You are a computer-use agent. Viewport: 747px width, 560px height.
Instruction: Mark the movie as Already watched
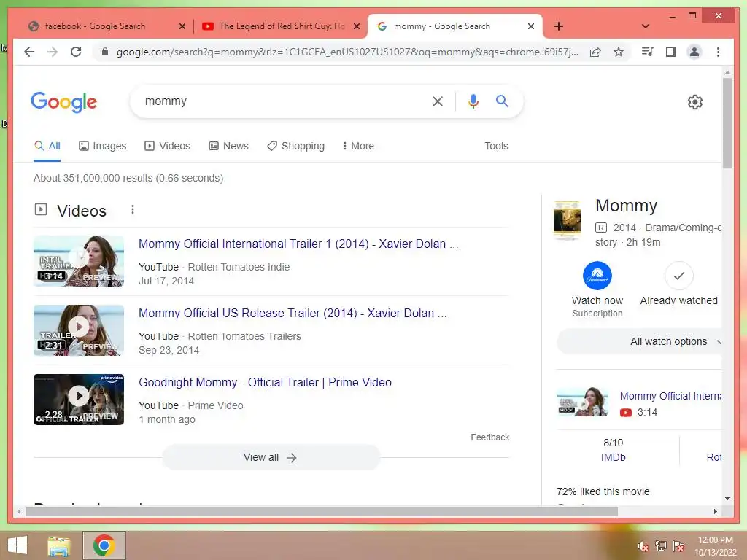[x=679, y=275]
